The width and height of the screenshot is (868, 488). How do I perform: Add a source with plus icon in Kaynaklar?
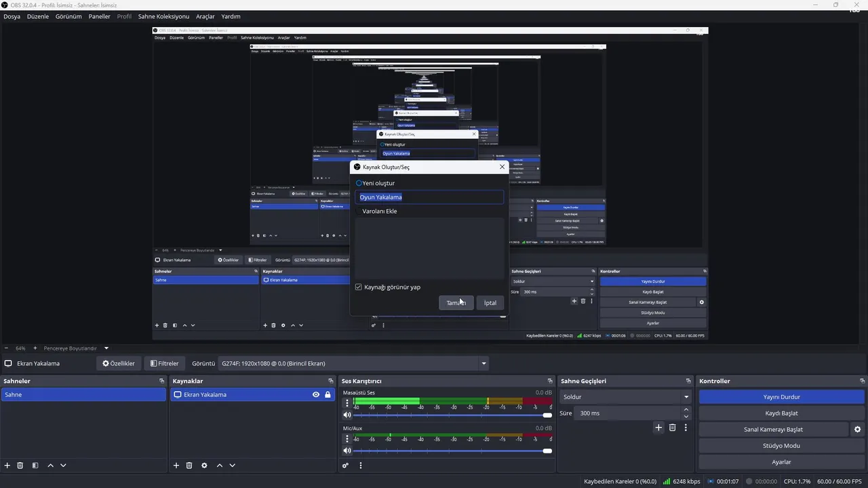pyautogui.click(x=176, y=466)
